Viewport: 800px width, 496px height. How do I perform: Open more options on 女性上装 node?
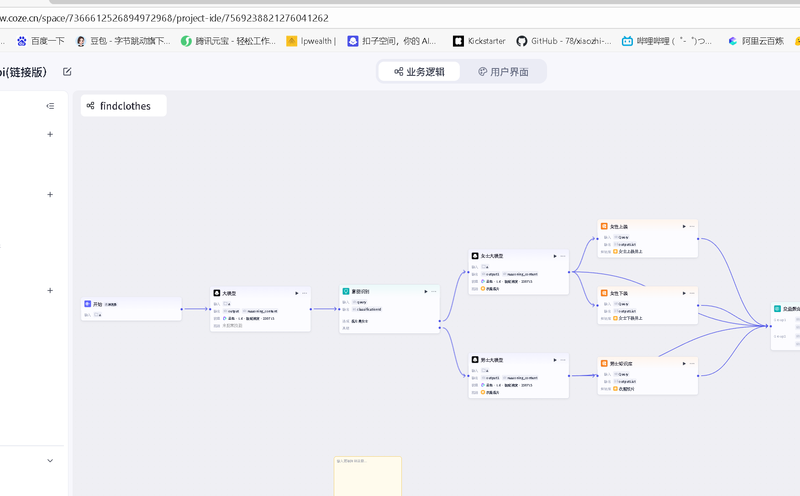point(692,227)
